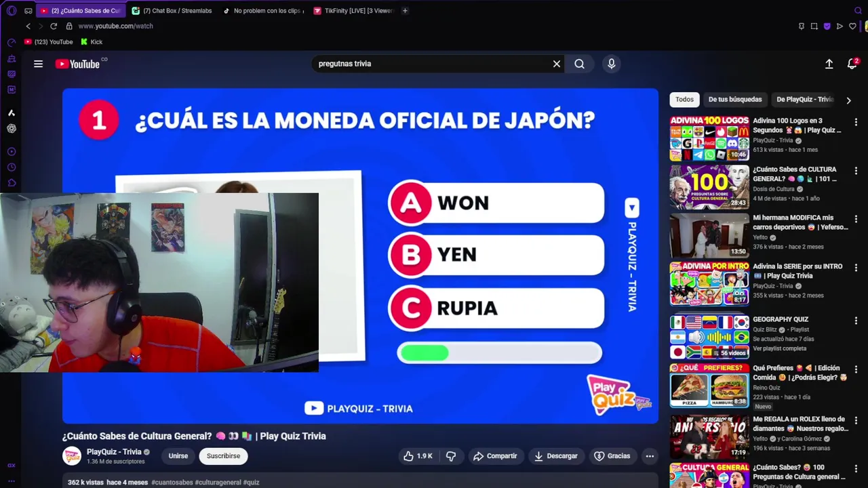Expand the PlayQuiz info card arrow in video
The width and height of the screenshot is (868, 488).
tap(631, 207)
